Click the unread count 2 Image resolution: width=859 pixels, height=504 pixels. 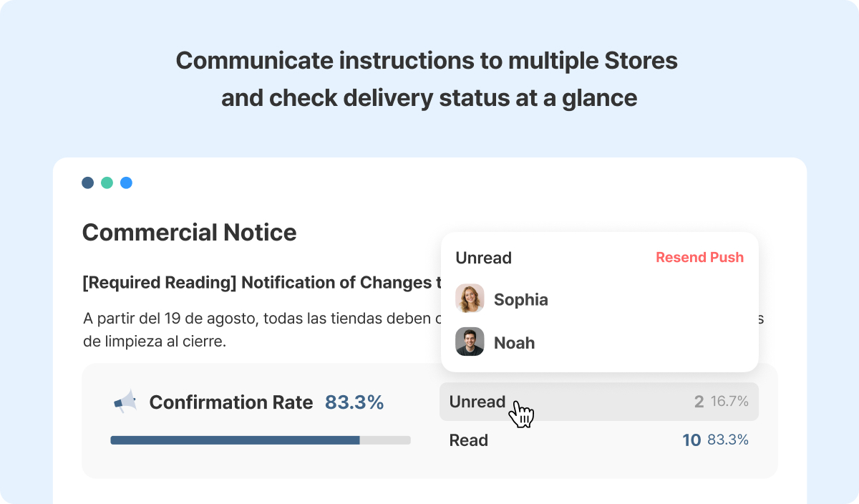pyautogui.click(x=699, y=402)
